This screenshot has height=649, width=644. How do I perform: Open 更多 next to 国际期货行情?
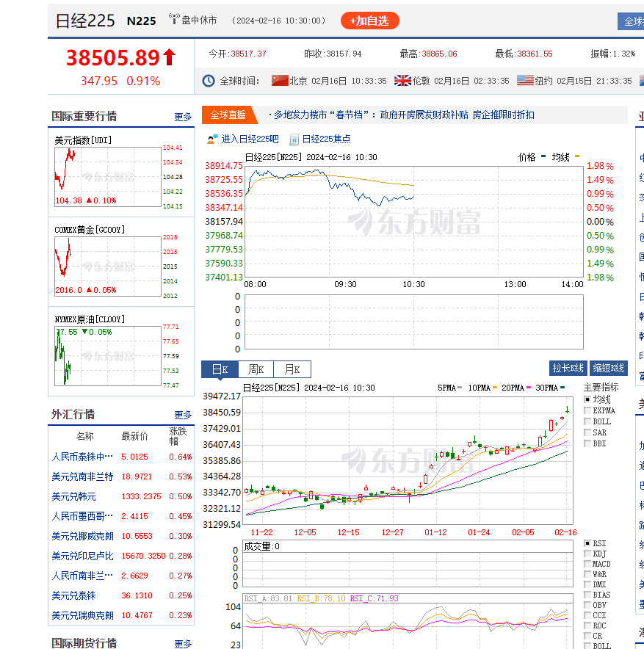[183, 644]
